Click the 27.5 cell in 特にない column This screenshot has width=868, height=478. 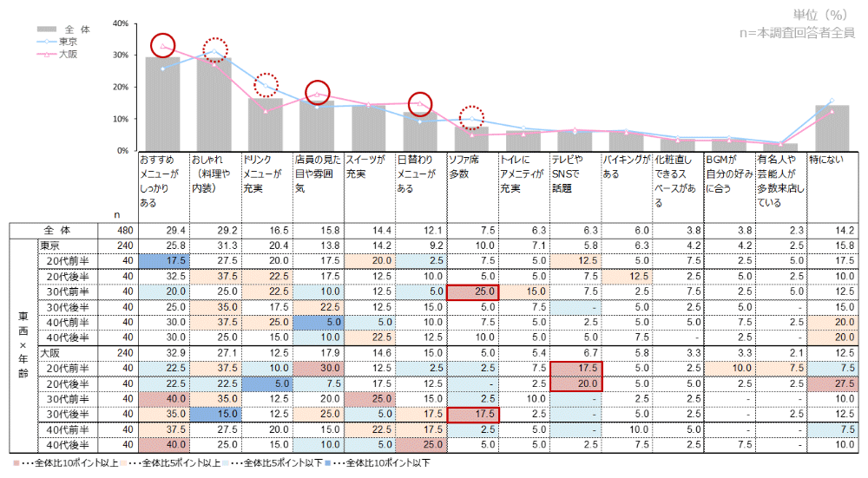click(832, 383)
